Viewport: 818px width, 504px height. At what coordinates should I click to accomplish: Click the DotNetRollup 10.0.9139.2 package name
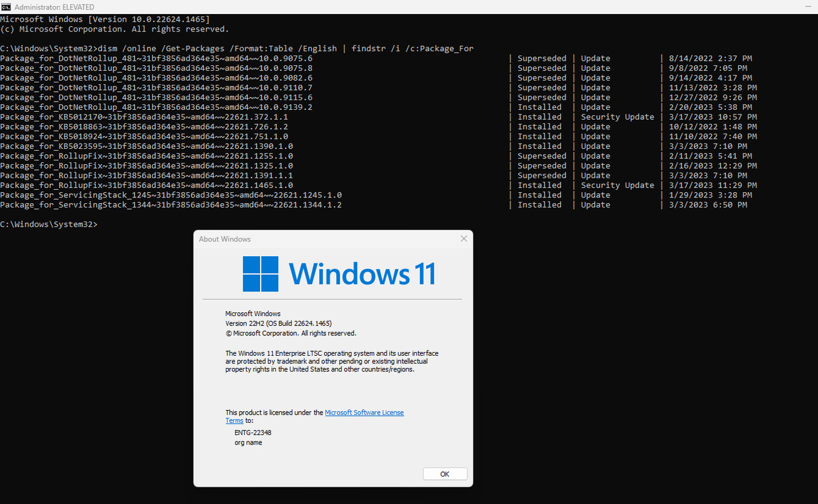156,107
